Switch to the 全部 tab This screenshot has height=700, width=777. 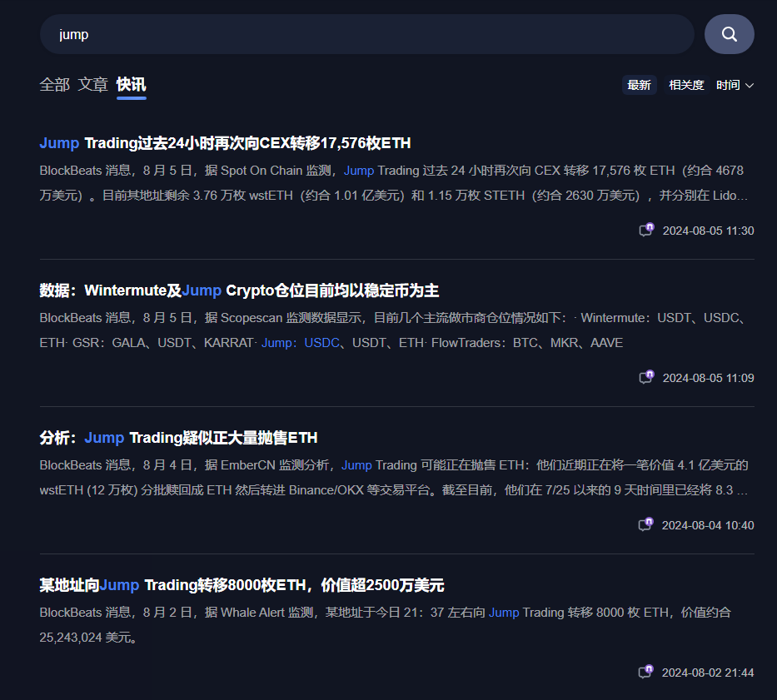(54, 85)
